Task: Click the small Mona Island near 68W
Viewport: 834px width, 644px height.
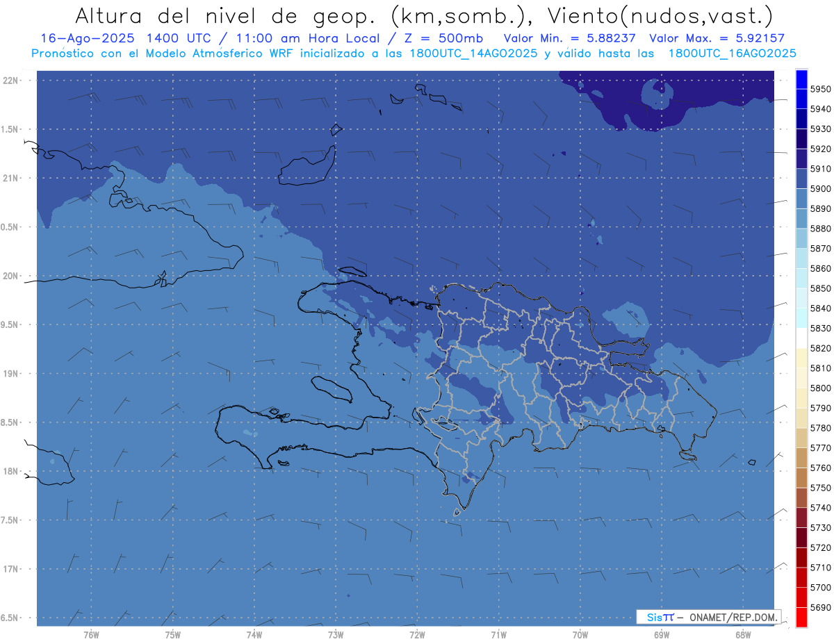Action: pyautogui.click(x=751, y=463)
